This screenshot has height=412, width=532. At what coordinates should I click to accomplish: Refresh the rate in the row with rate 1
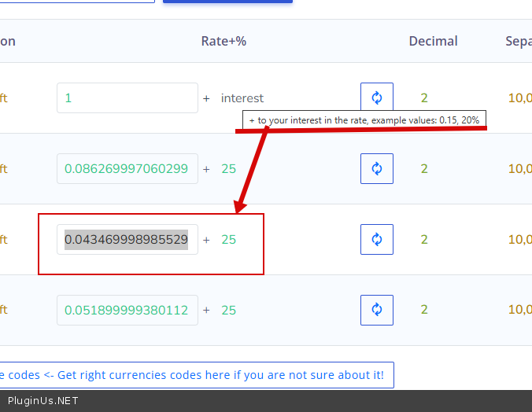pyautogui.click(x=376, y=98)
